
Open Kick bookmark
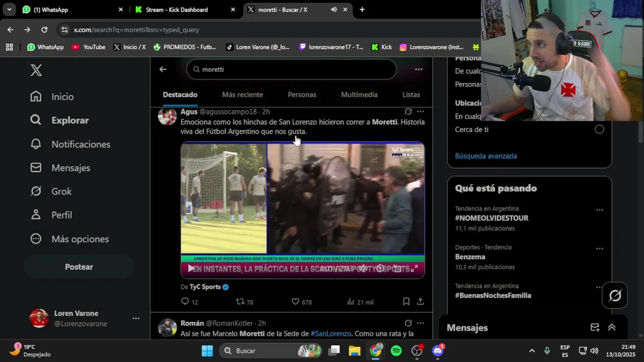click(381, 47)
